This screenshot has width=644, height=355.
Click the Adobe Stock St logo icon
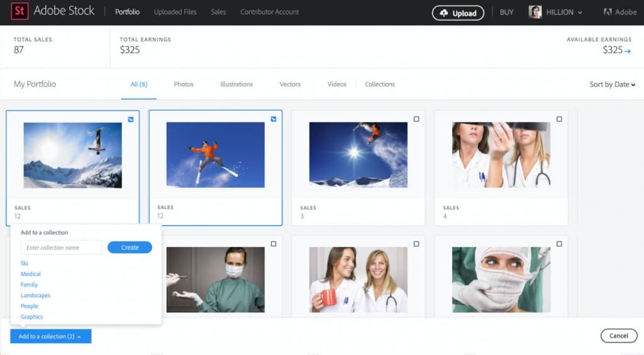tap(19, 12)
